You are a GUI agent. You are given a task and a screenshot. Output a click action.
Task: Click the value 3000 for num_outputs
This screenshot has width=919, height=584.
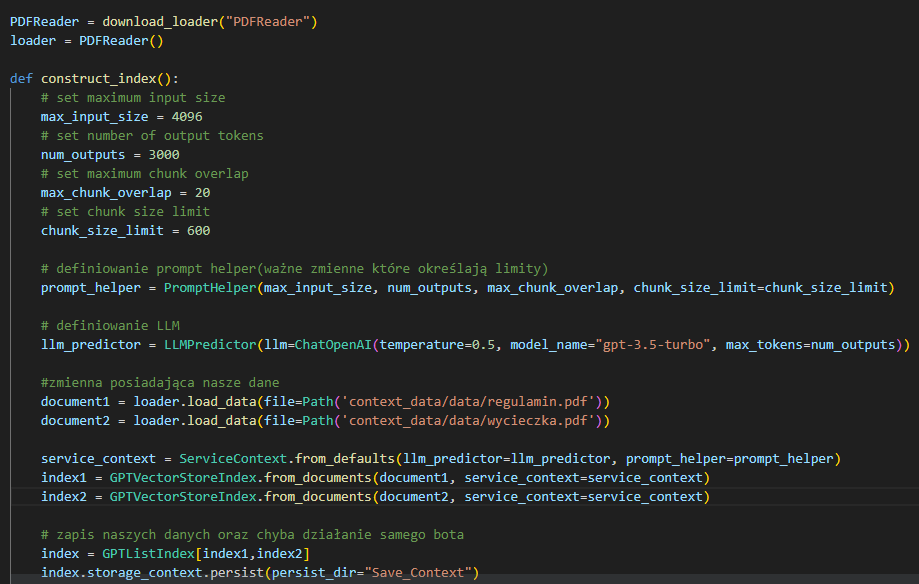click(x=164, y=155)
